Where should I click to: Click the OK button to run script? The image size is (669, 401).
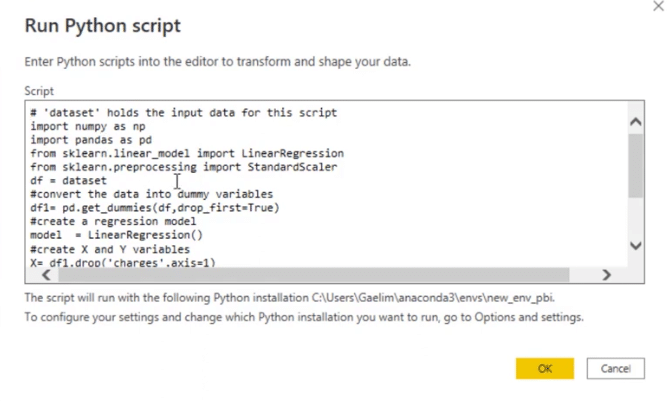coord(544,368)
